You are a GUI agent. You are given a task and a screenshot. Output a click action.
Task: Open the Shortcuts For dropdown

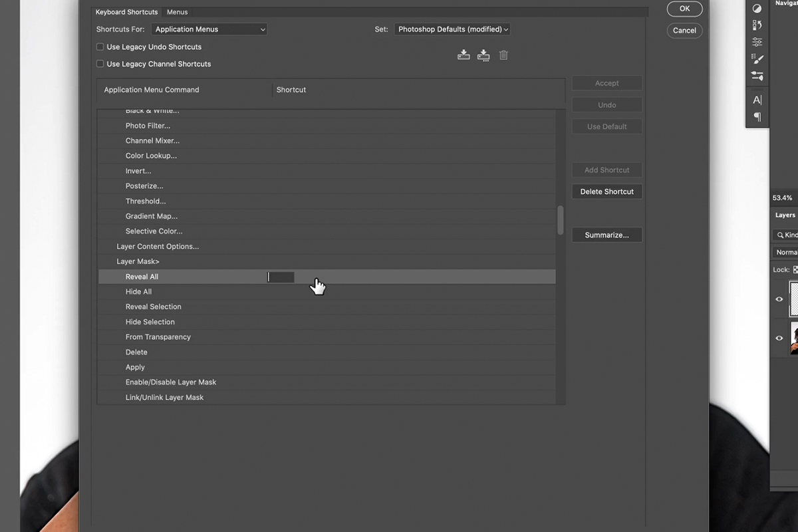[209, 29]
